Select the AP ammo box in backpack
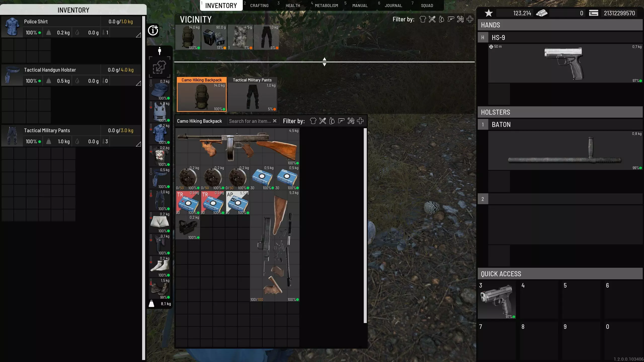 click(x=237, y=203)
